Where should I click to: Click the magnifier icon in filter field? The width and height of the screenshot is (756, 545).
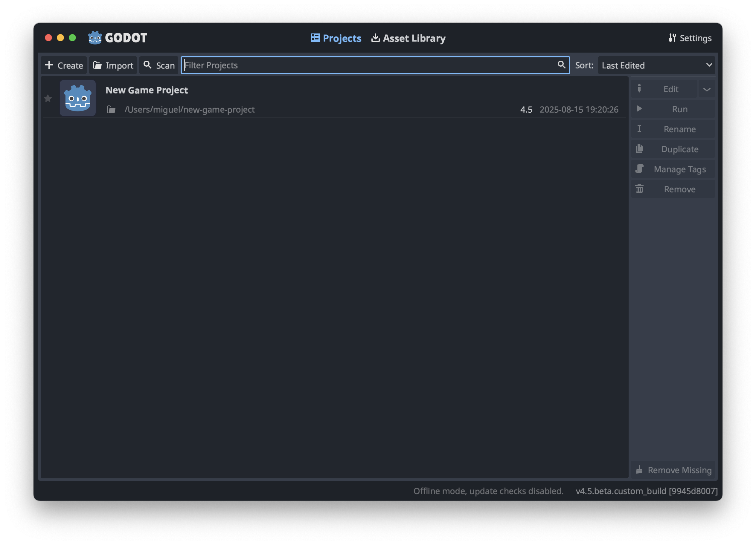click(561, 65)
